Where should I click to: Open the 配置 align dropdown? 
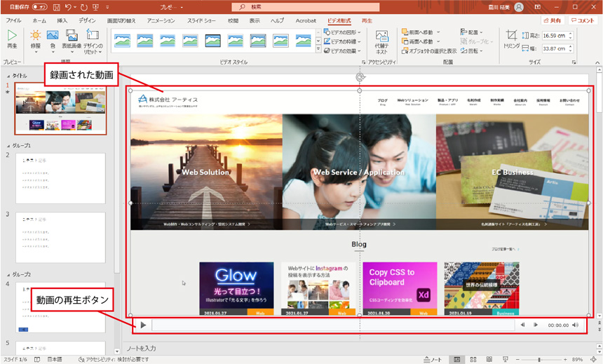click(x=471, y=32)
